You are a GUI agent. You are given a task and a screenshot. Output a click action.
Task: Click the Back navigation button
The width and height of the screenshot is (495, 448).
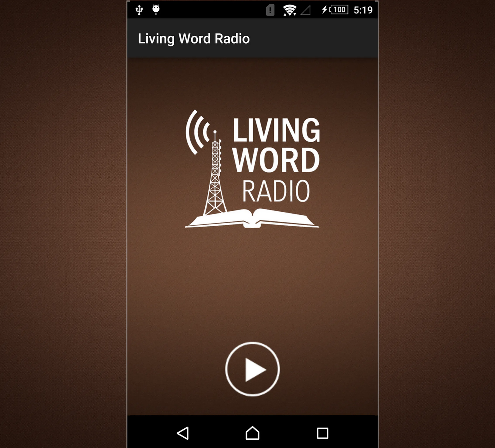coord(187,432)
